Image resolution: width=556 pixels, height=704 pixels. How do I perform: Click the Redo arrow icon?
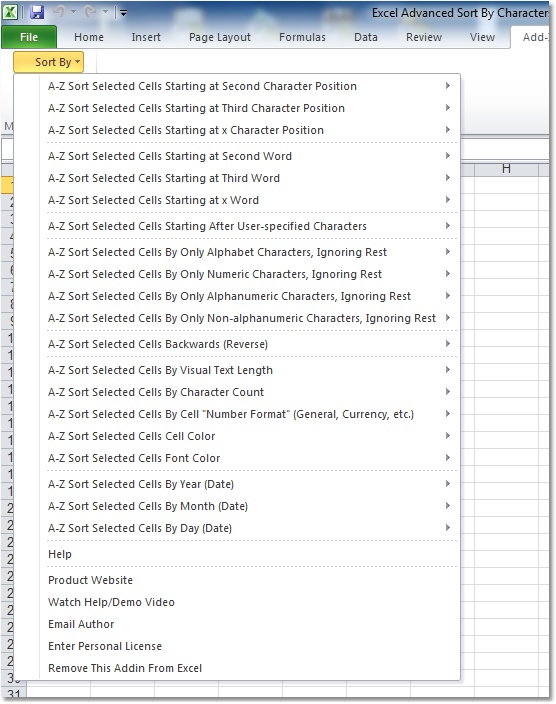[91, 12]
